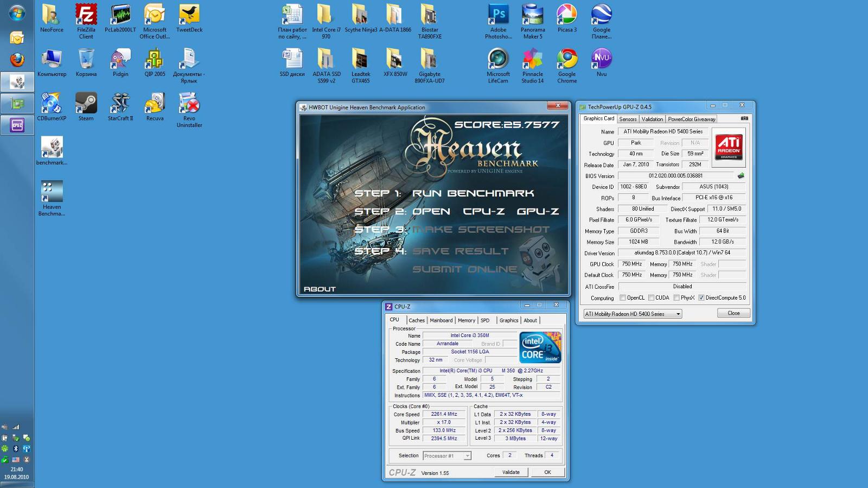868x488 pixels.
Task: Open the Компьютер desktop icon
Action: point(52,62)
